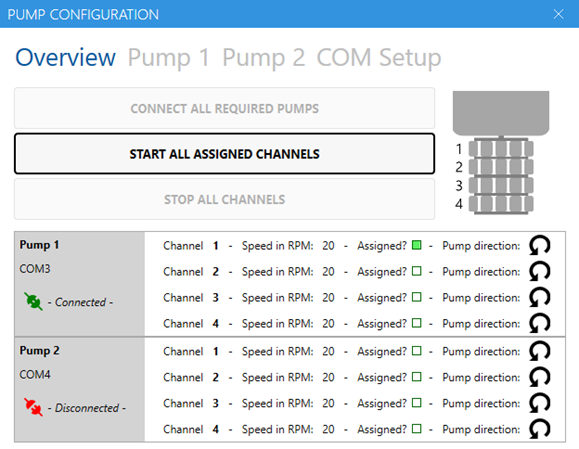This screenshot has width=579, height=449.
Task: Click Stop All Channels button
Action: click(x=225, y=199)
